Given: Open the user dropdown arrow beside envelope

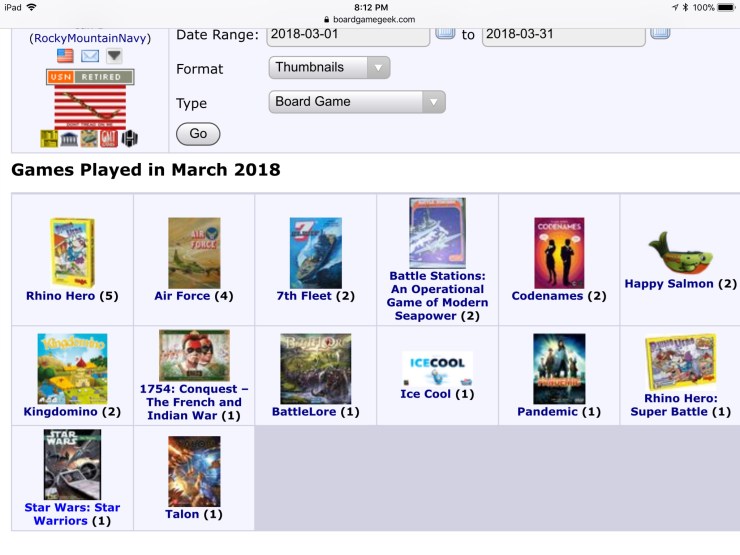Looking at the screenshot, I should [115, 56].
